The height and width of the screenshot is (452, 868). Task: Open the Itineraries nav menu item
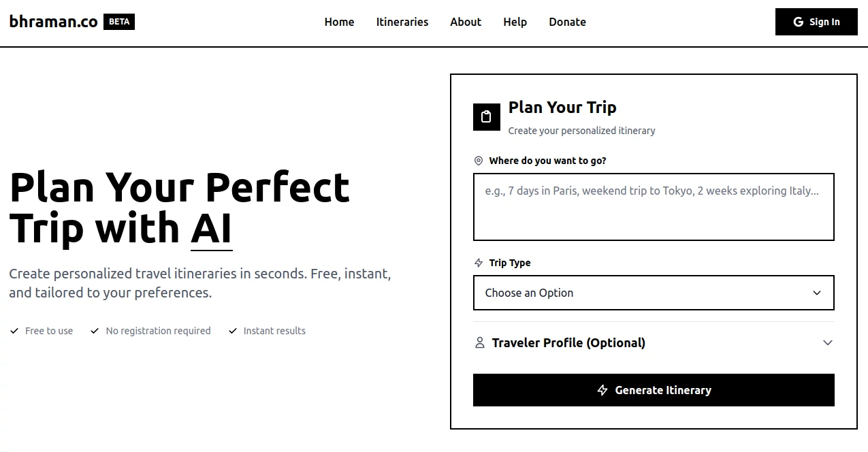point(402,22)
